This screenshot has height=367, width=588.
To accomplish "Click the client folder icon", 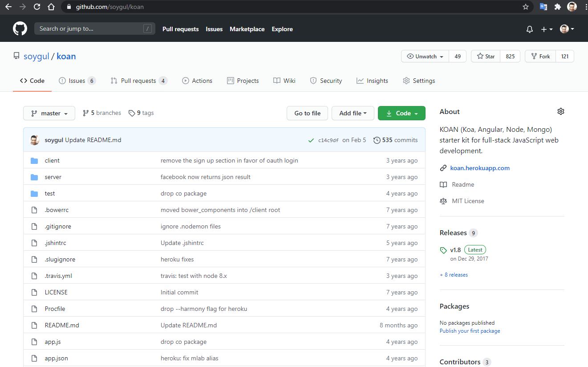I will 34,160.
